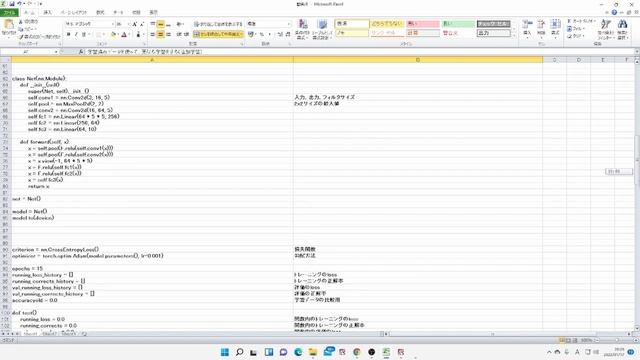Open the Name Box dropdown arrow
The height and width of the screenshot is (360, 640).
56,52
